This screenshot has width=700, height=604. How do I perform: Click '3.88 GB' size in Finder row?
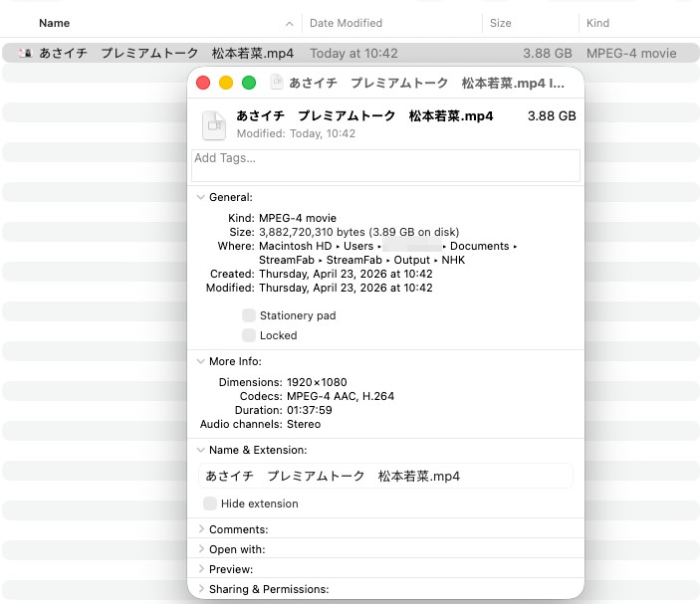548,53
